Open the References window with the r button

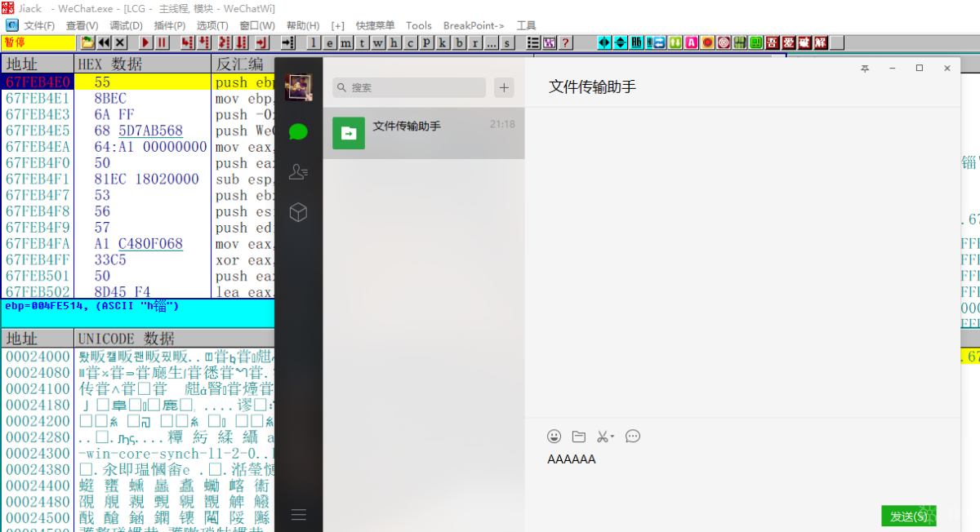pos(474,42)
